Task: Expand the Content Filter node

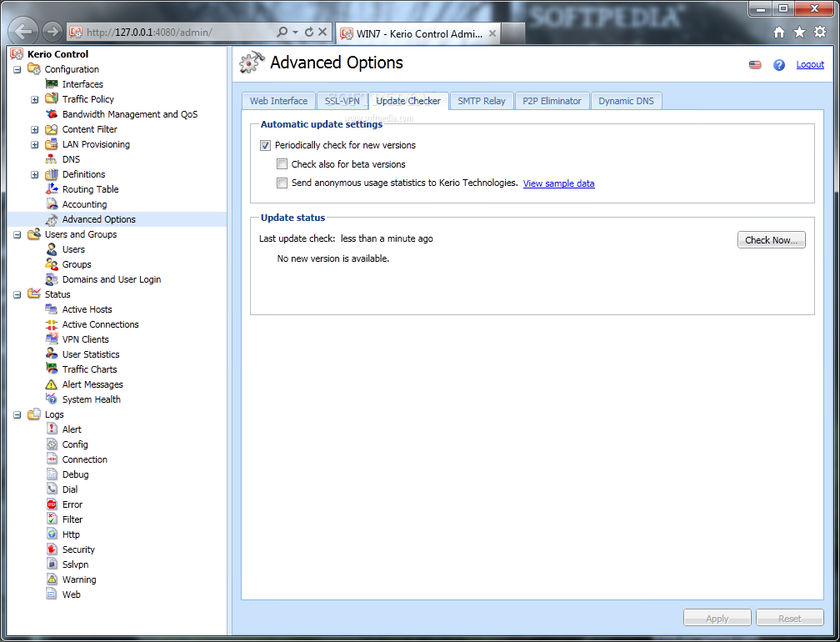Action: [x=34, y=130]
